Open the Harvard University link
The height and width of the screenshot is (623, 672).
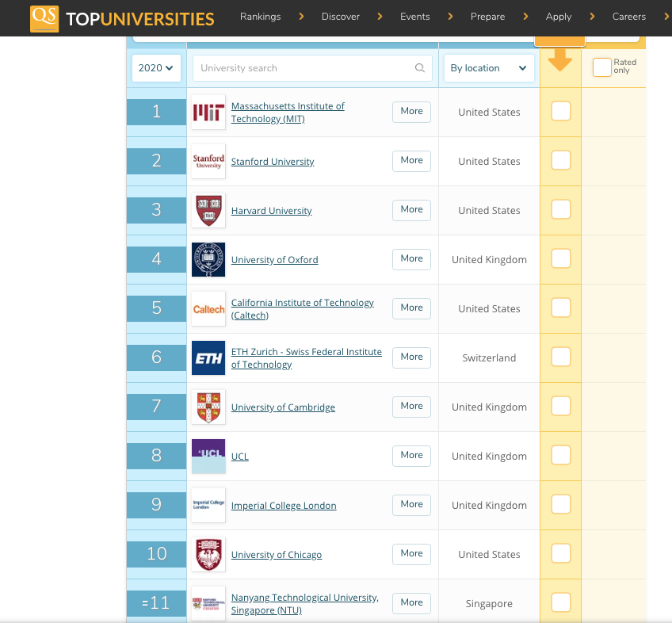pos(271,211)
